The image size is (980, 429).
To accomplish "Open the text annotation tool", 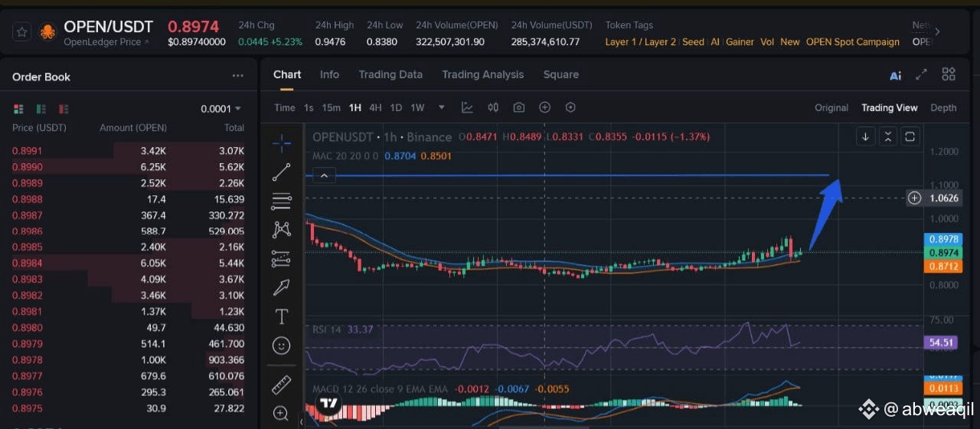I will click(x=281, y=316).
